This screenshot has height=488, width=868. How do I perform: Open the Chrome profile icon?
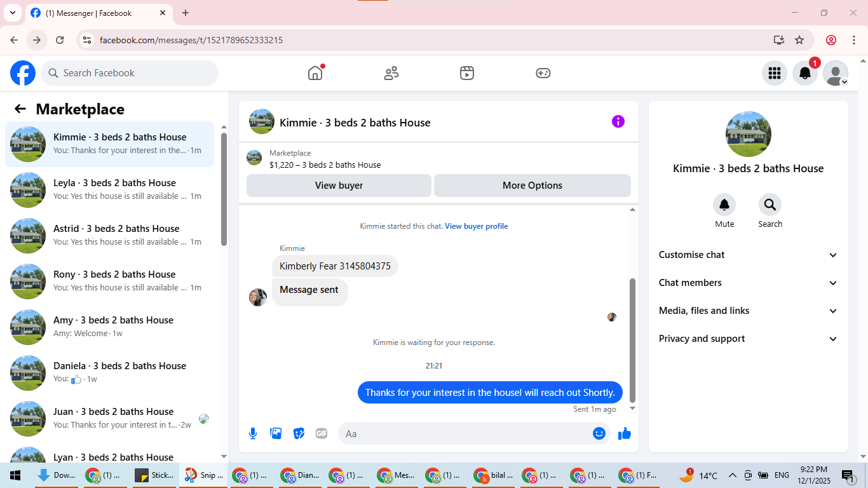pos(831,40)
